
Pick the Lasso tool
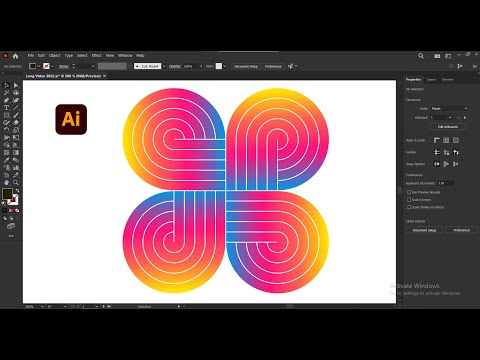pos(16,93)
